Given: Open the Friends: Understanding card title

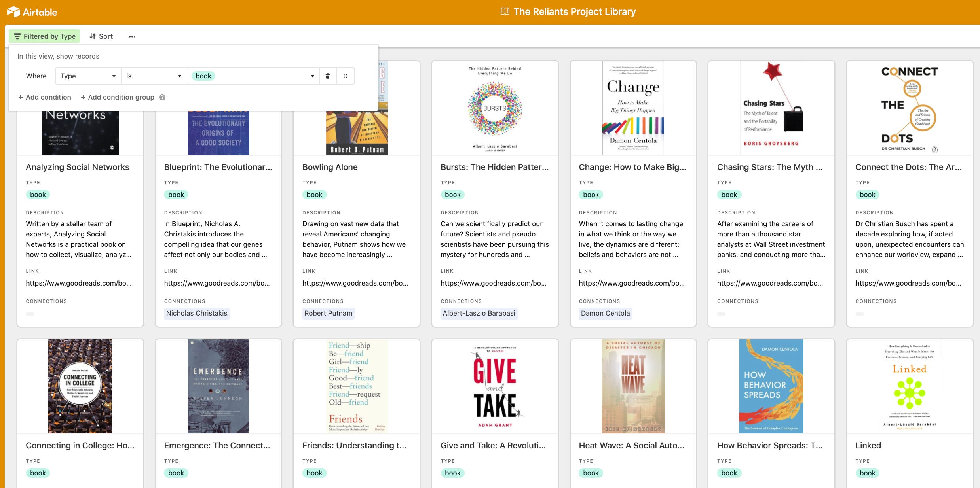Looking at the screenshot, I should click(354, 446).
